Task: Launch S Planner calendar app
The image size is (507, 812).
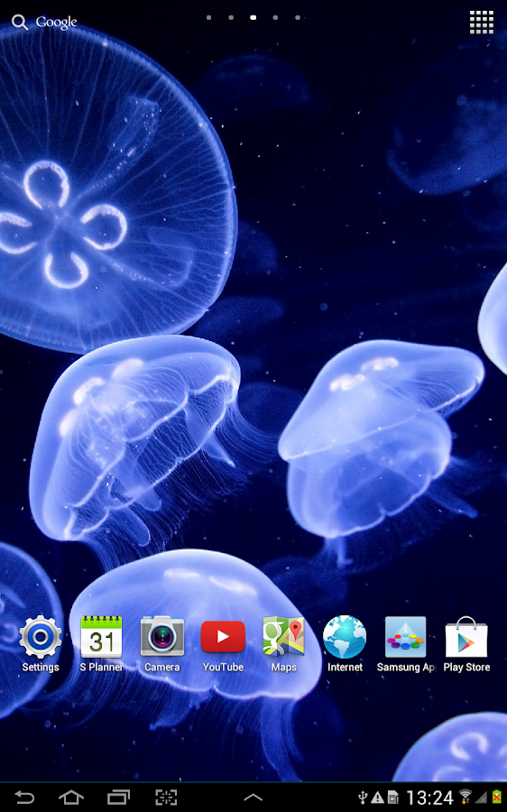Action: 101,643
